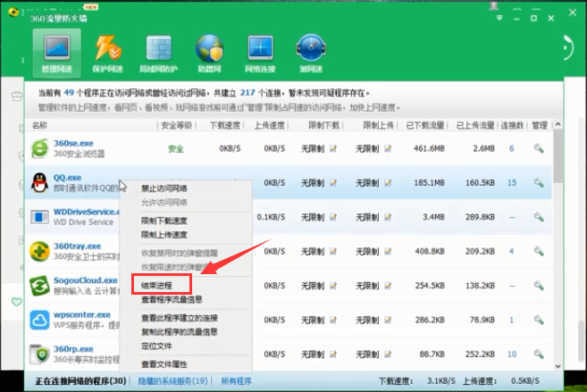Switch to 所有程序 tab
The height and width of the screenshot is (392, 587).
point(238,382)
